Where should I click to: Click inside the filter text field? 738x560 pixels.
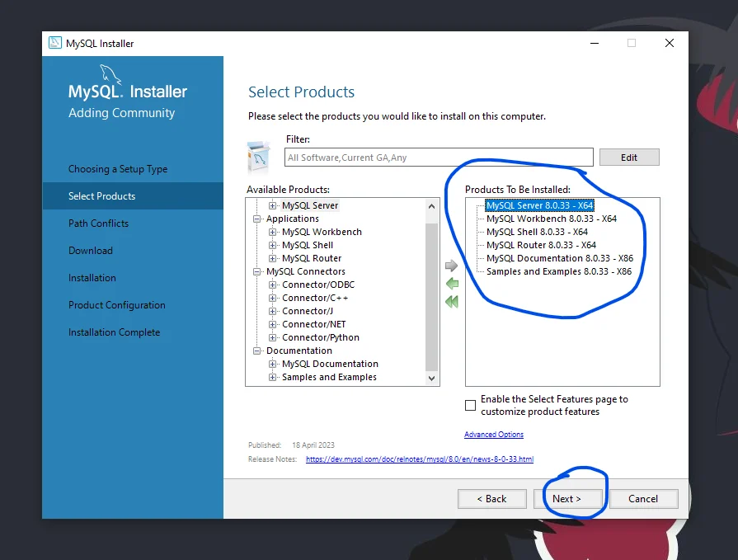click(x=437, y=157)
